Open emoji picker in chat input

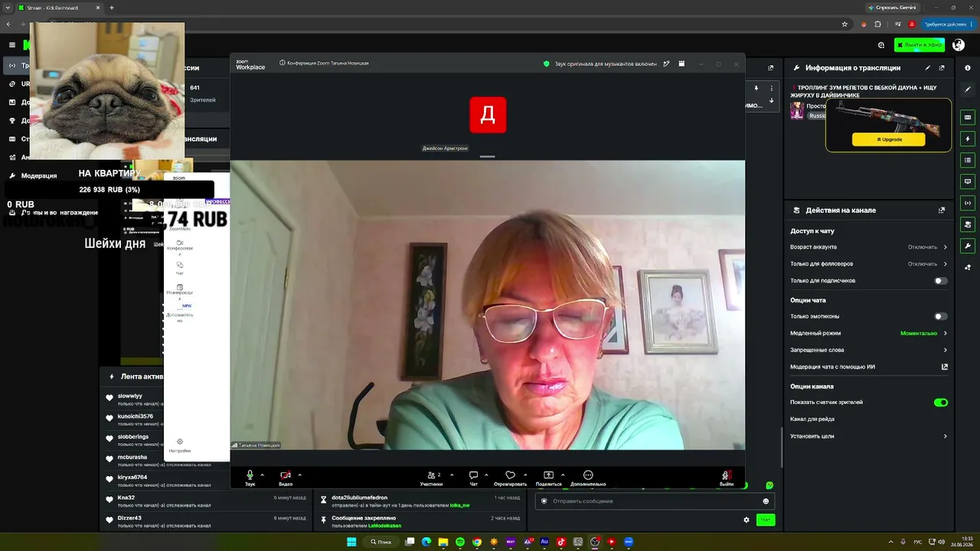766,501
